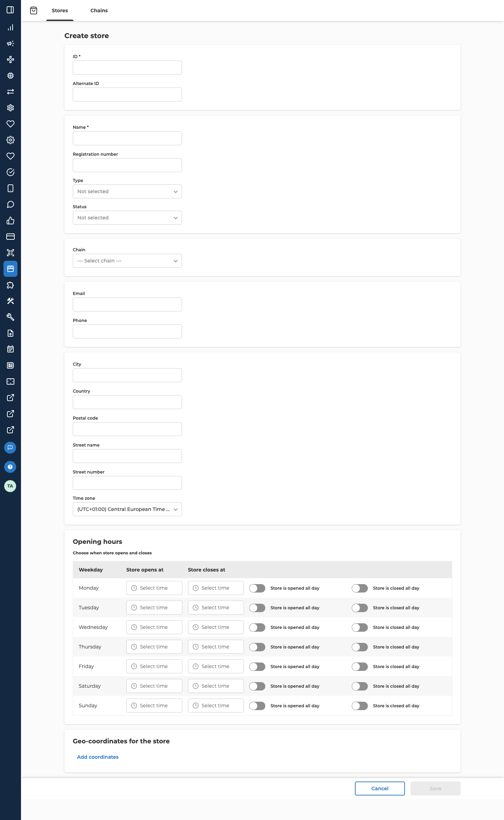Open the TA user avatar
504x820 pixels.
point(10,486)
